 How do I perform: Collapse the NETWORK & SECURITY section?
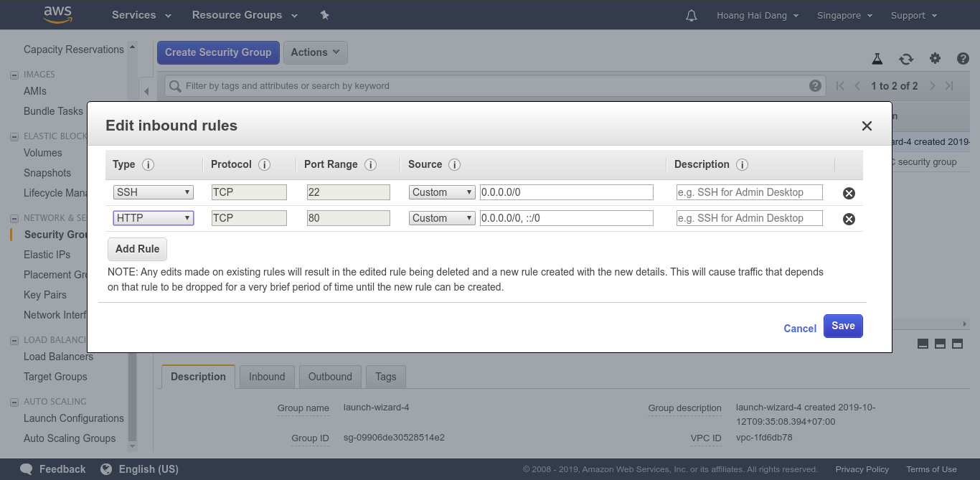coord(14,218)
